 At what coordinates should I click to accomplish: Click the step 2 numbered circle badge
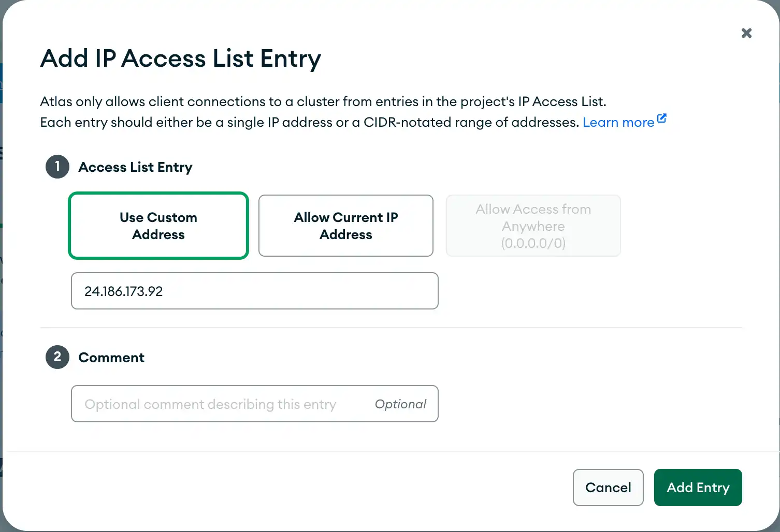(x=57, y=357)
